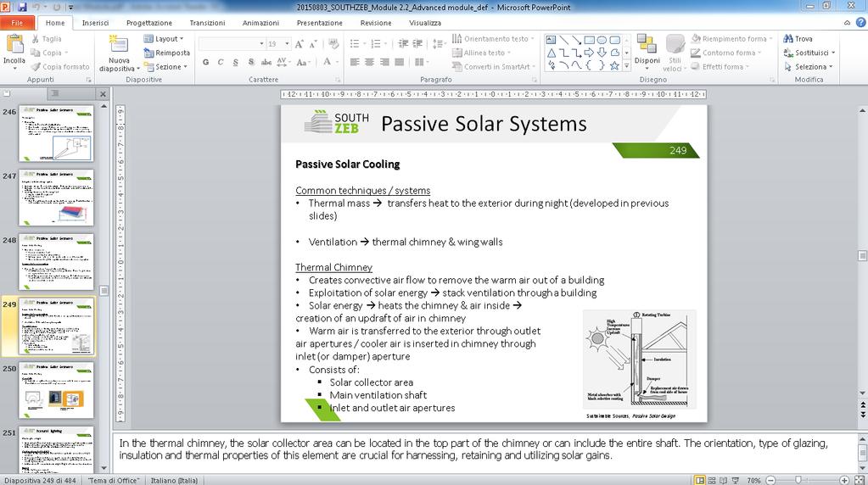Clear all formatting with the eraser icon
The height and width of the screenshot is (485, 868).
pos(333,44)
